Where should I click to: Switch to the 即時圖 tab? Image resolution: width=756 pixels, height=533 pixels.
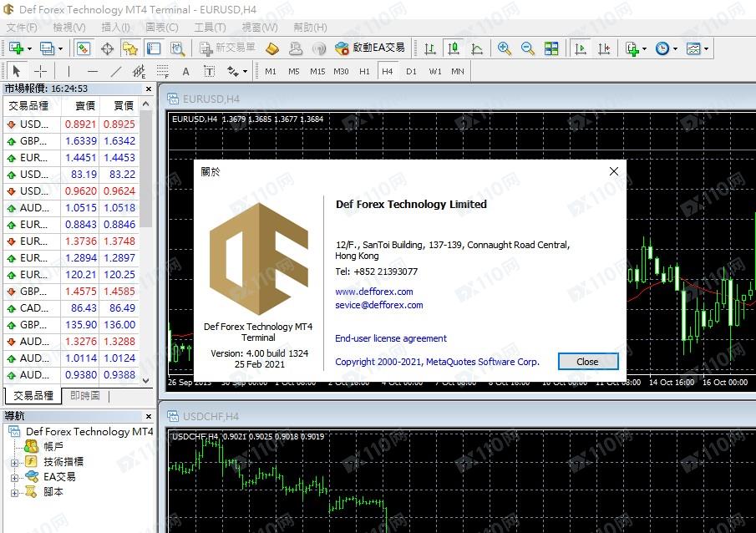click(x=85, y=395)
